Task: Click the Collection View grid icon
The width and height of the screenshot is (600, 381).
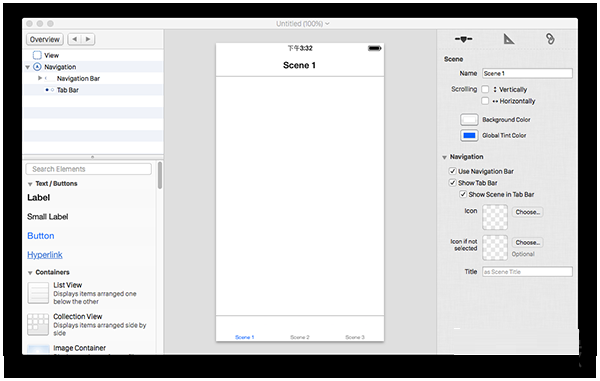Action: point(38,324)
